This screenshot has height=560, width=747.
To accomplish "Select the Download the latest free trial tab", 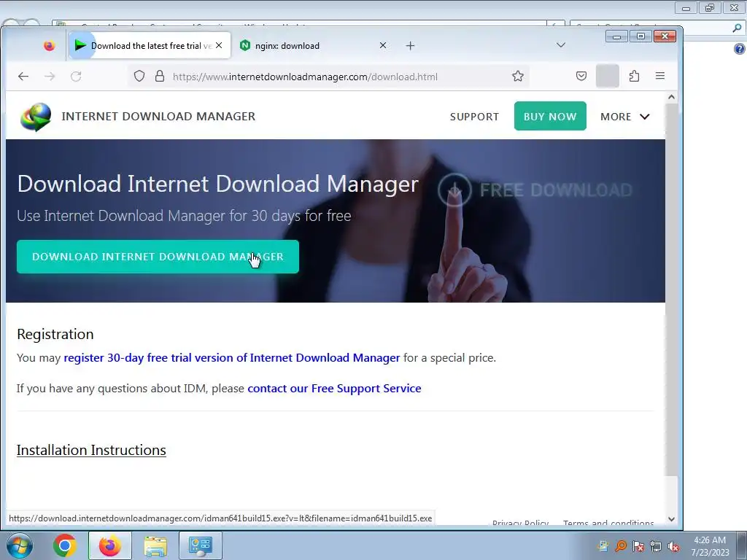I will point(150,46).
